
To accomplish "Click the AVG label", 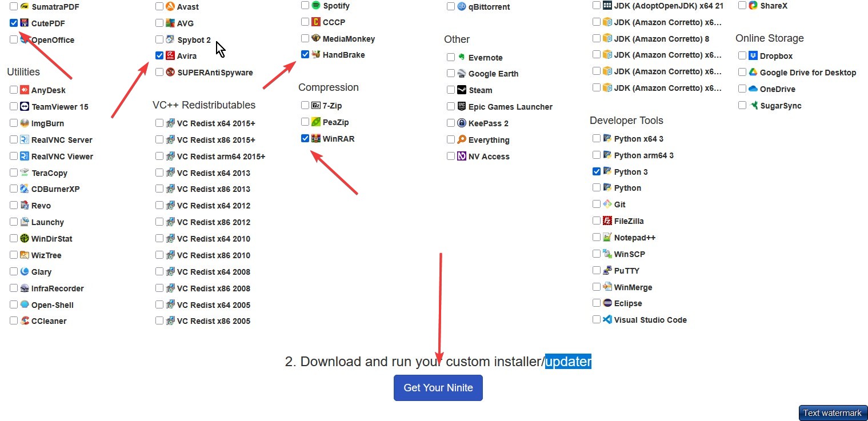I will [x=185, y=23].
